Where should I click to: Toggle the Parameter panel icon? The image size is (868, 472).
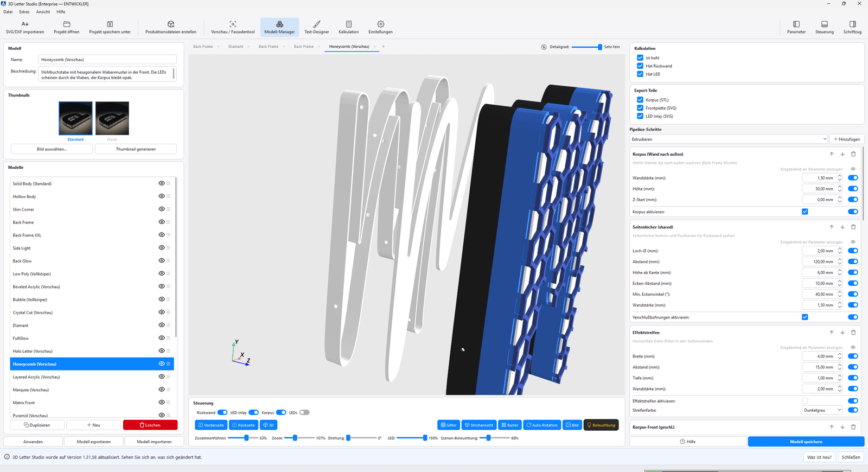pyautogui.click(x=796, y=24)
